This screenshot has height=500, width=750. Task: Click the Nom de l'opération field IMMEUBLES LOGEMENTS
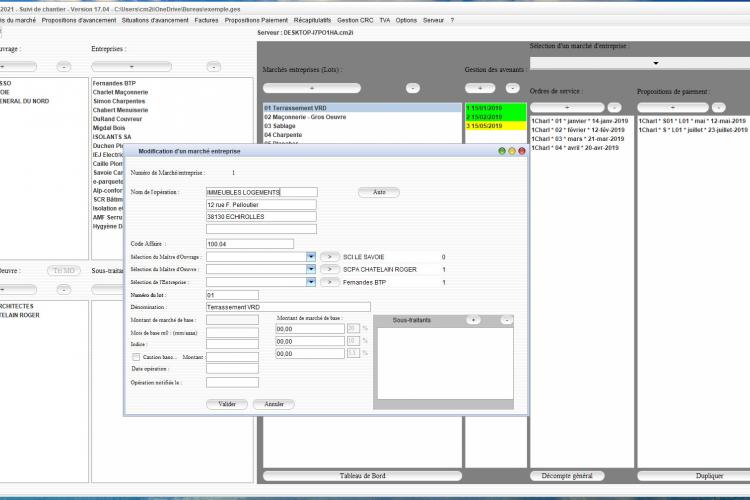[x=262, y=192]
